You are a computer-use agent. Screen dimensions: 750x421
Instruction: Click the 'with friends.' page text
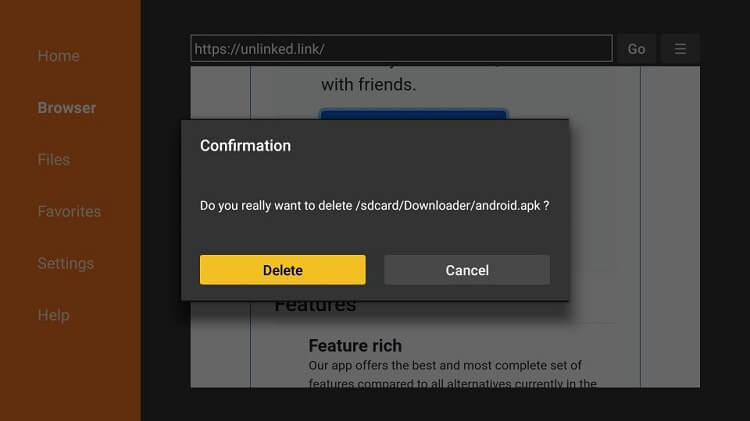(368, 85)
